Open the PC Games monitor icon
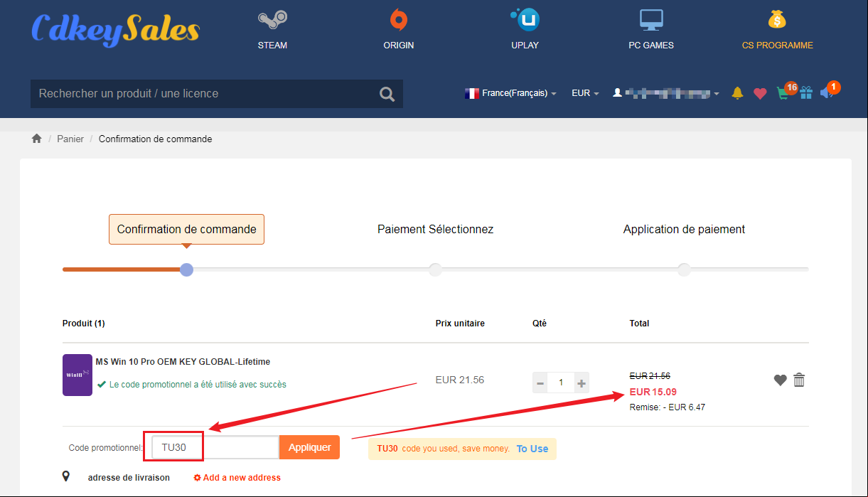 click(x=651, y=20)
